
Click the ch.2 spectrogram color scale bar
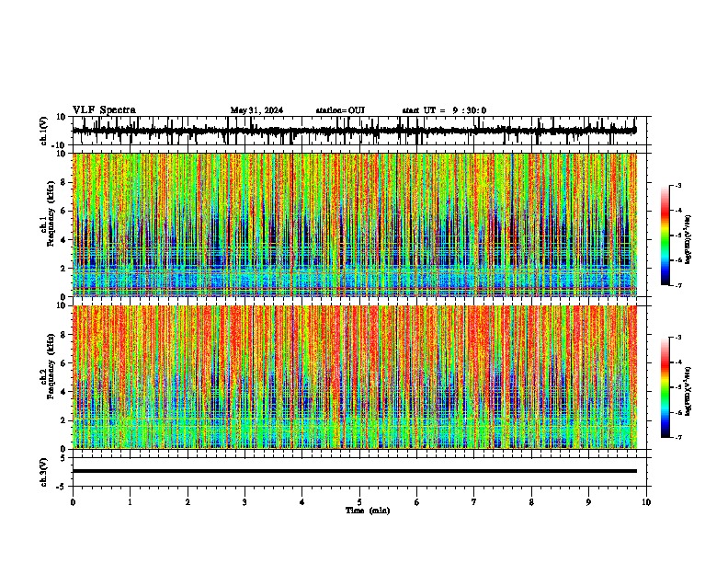point(665,387)
